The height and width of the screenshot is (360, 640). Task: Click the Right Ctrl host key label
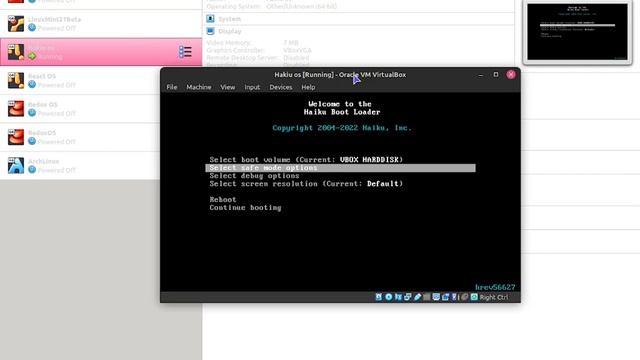click(494, 297)
